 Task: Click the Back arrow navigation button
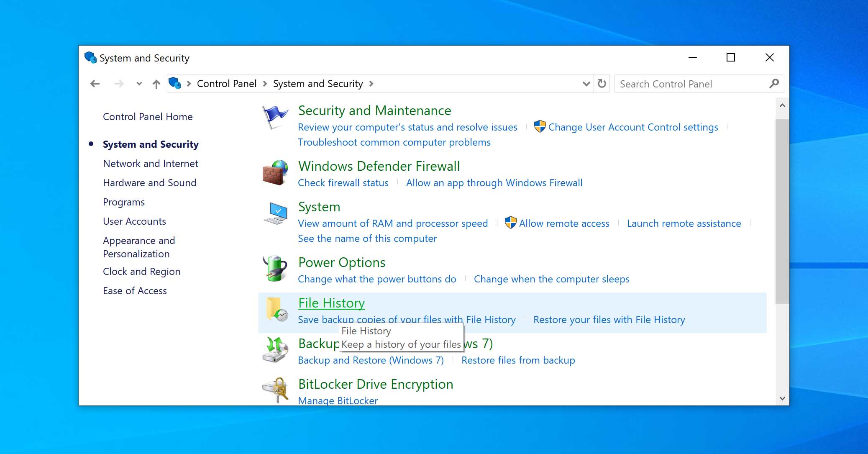tap(95, 84)
